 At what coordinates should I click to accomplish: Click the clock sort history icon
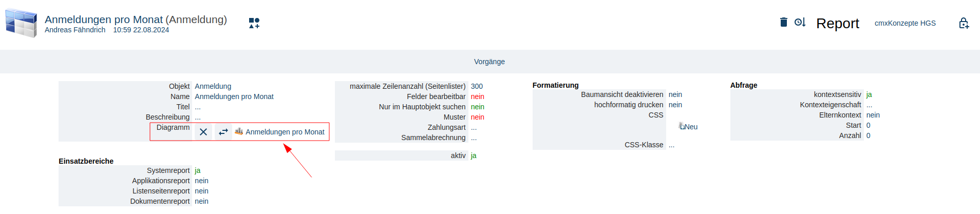(x=800, y=22)
